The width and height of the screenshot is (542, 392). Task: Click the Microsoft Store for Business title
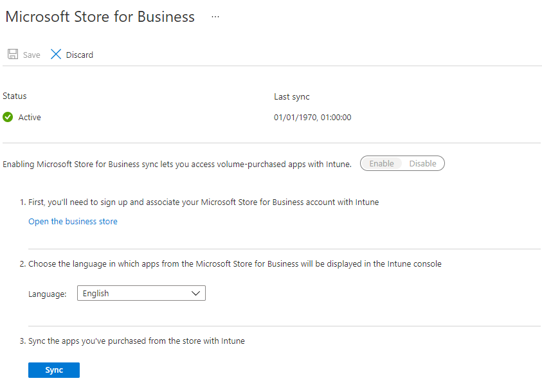coord(100,17)
